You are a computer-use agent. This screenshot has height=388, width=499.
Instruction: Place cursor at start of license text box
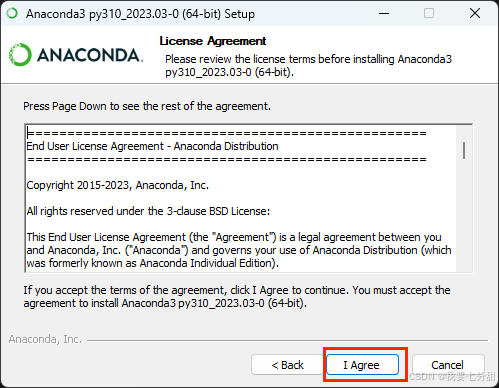click(x=28, y=133)
